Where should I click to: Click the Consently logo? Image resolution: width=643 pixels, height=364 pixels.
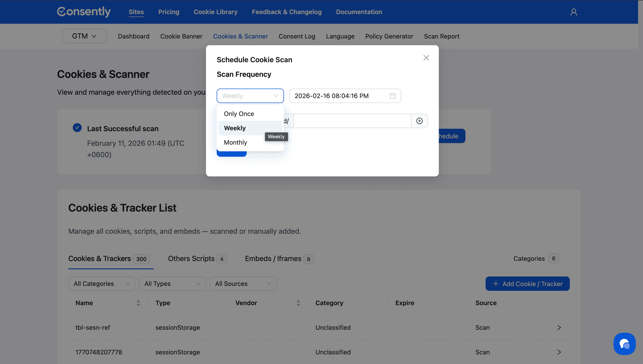pos(84,12)
